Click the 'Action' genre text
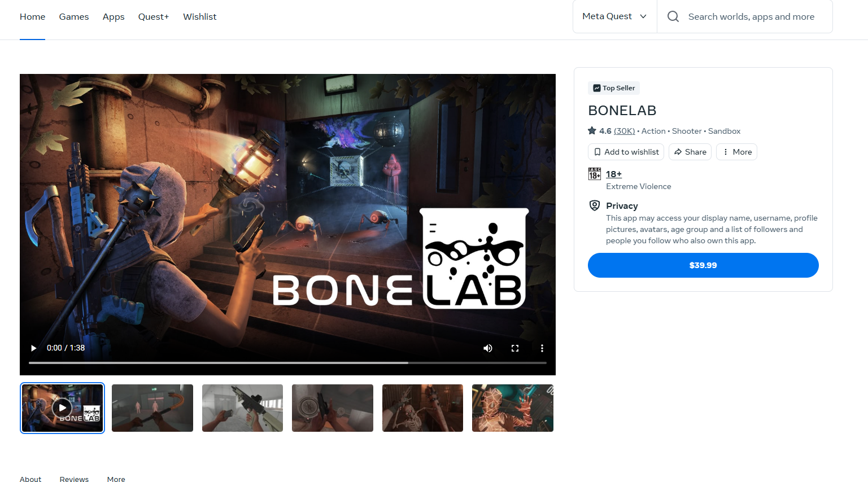The width and height of the screenshot is (868, 482). click(653, 131)
